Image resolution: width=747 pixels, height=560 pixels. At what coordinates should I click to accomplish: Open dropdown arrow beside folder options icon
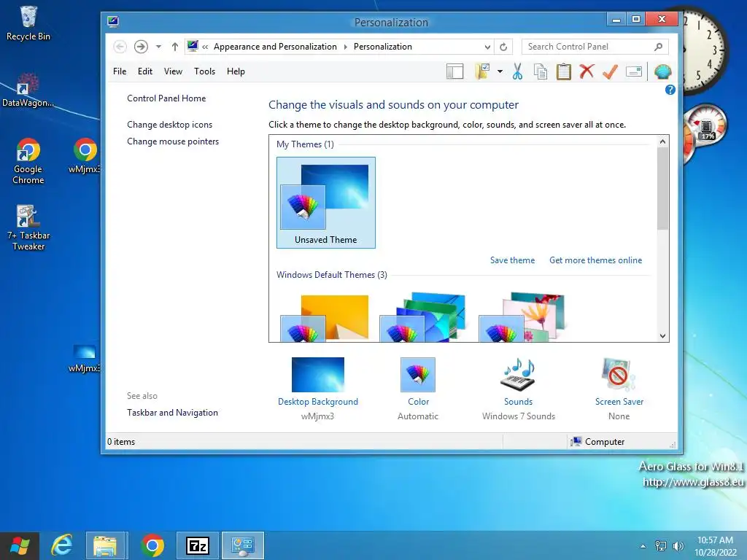[500, 71]
